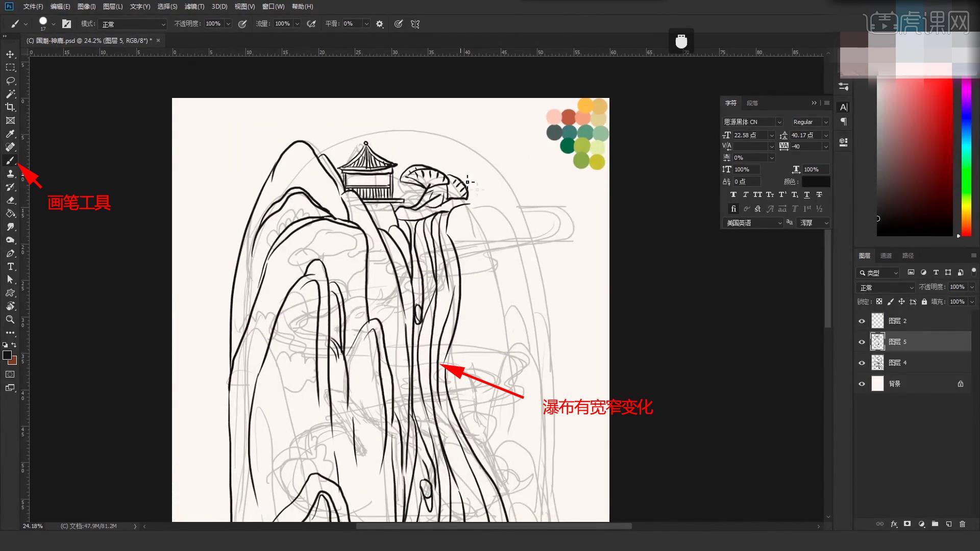
Task: Select the Paint Bucket tool
Action: (10, 213)
